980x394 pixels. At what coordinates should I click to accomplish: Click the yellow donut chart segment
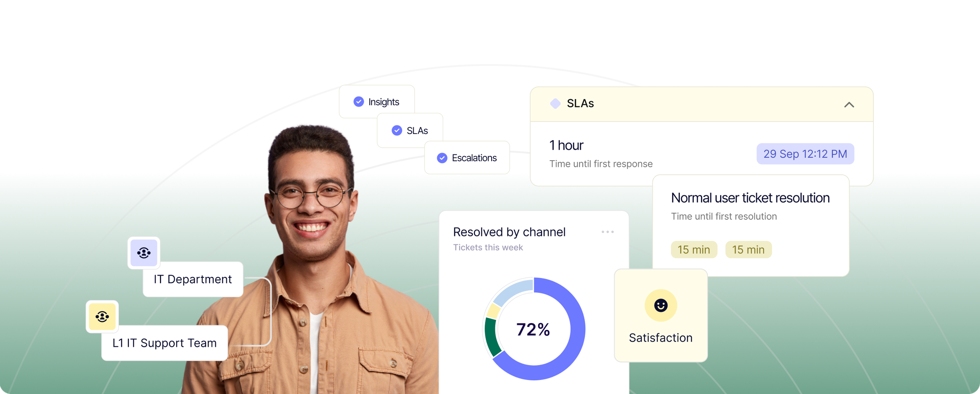(493, 311)
